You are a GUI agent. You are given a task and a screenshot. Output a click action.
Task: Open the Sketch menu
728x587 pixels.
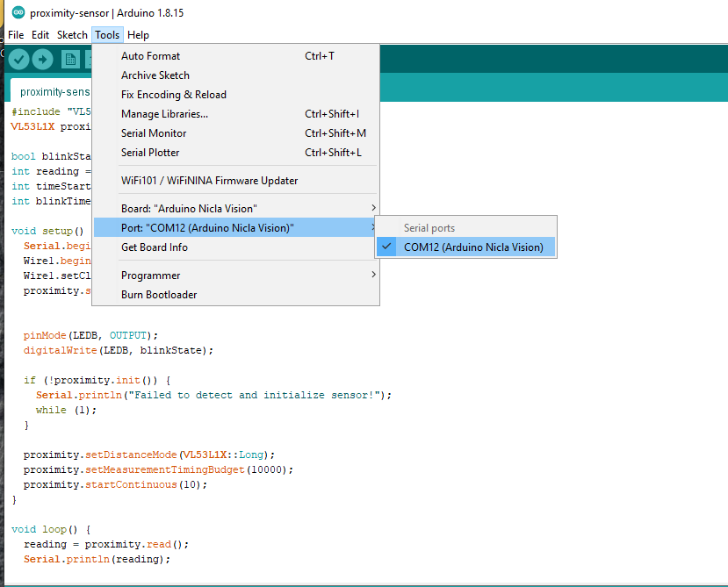click(x=72, y=35)
